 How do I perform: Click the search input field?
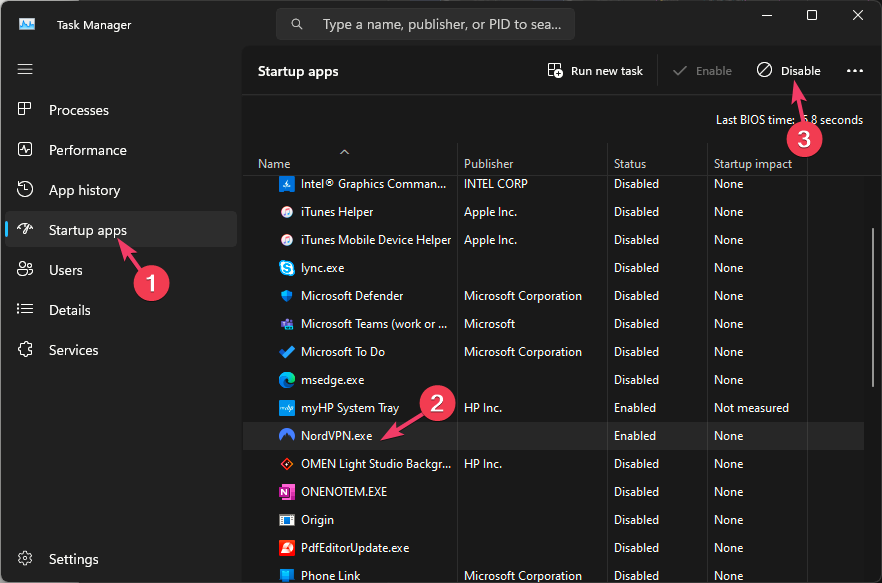[425, 24]
